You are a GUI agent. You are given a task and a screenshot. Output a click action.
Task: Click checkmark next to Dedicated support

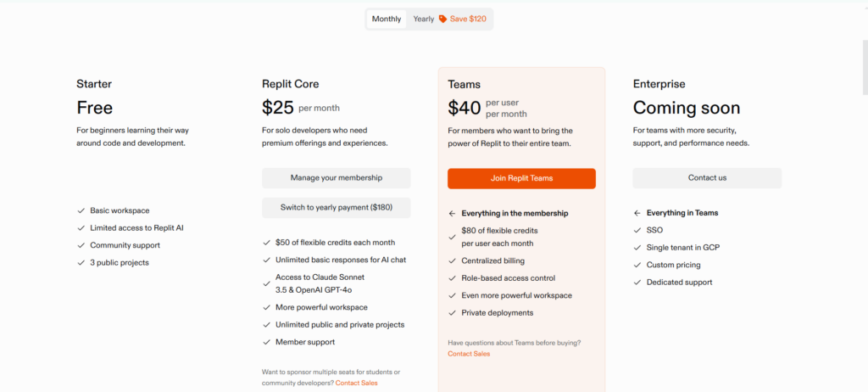pos(637,283)
